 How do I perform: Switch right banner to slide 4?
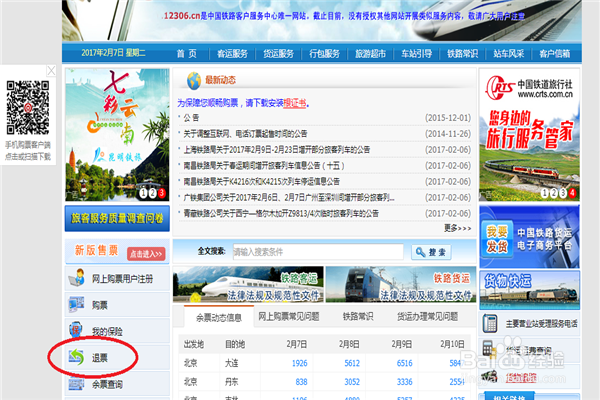572,193
